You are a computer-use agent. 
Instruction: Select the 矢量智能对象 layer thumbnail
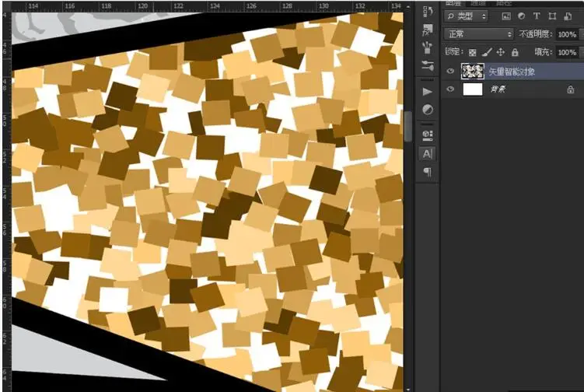pos(472,71)
